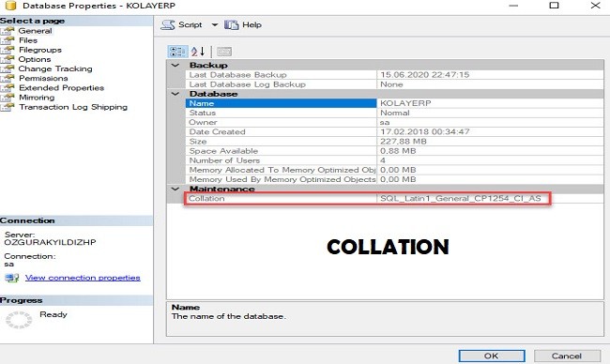Select the Transaction Log Shipping page

73,107
